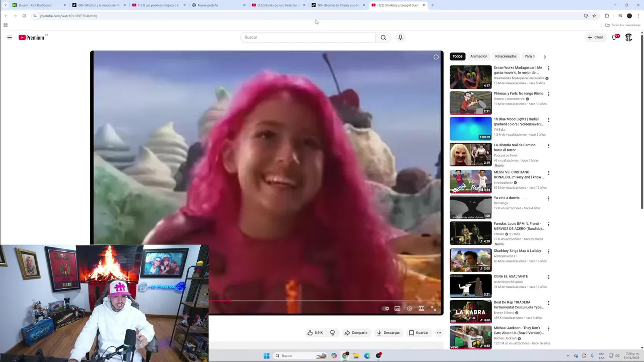Open Phineas y Ferb No tengo Ritmo thumbnail
Viewport: 644px width, 362px height.
coord(470,103)
